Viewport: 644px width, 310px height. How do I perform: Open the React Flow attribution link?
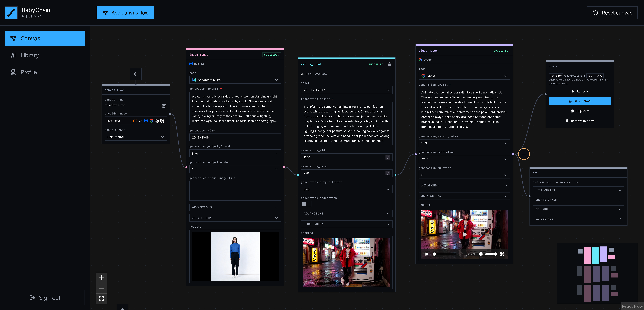click(632, 306)
